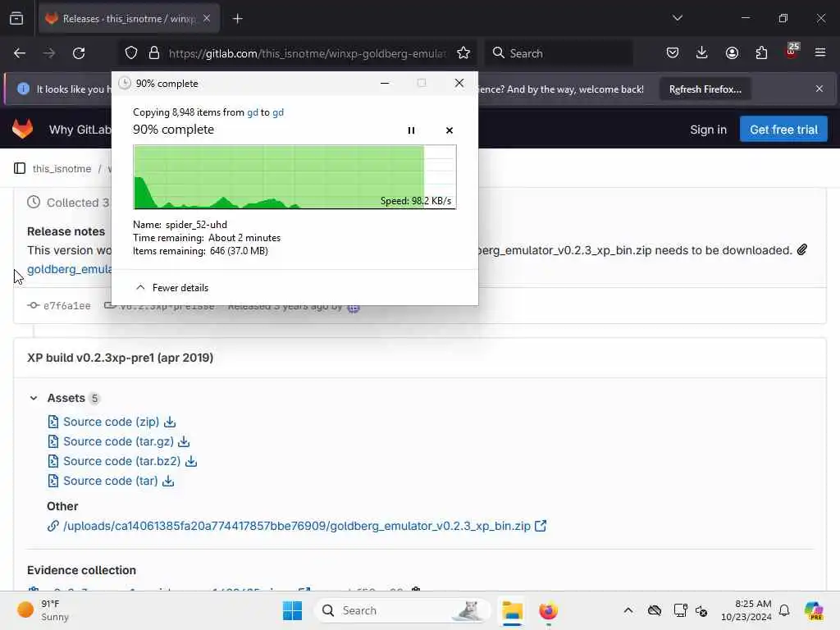Screen dimensions: 840x630
Task: Click XP build v0.2.3xp-pre1 release title
Action: [x=120, y=358]
